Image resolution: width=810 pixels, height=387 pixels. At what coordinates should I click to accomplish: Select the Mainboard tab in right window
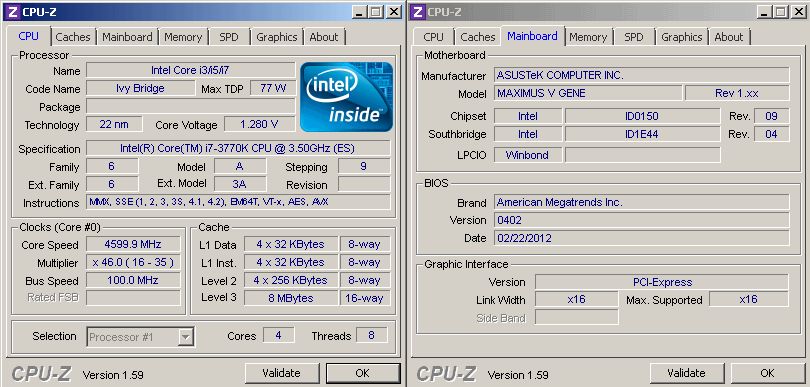pyautogui.click(x=532, y=36)
